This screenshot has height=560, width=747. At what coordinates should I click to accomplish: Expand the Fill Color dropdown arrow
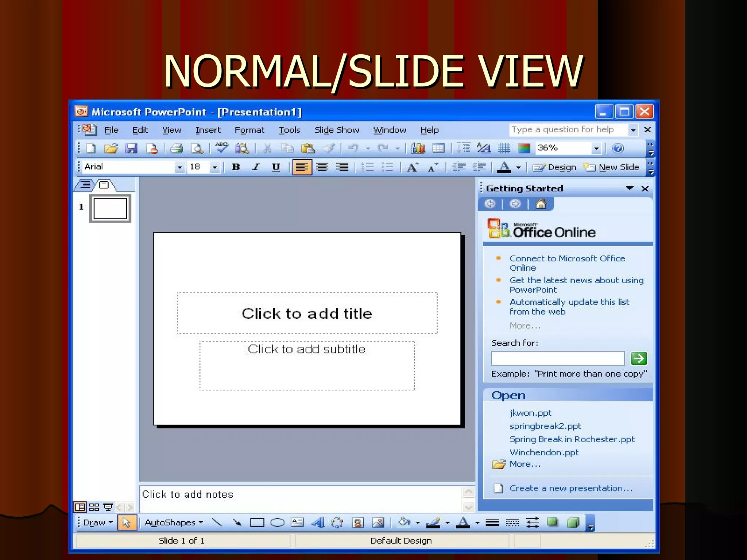418,523
